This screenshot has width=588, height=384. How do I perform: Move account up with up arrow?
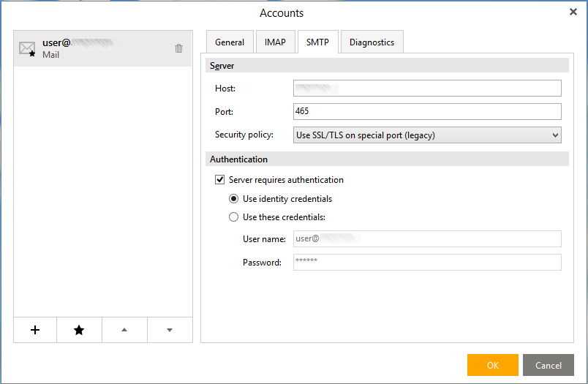tap(124, 330)
